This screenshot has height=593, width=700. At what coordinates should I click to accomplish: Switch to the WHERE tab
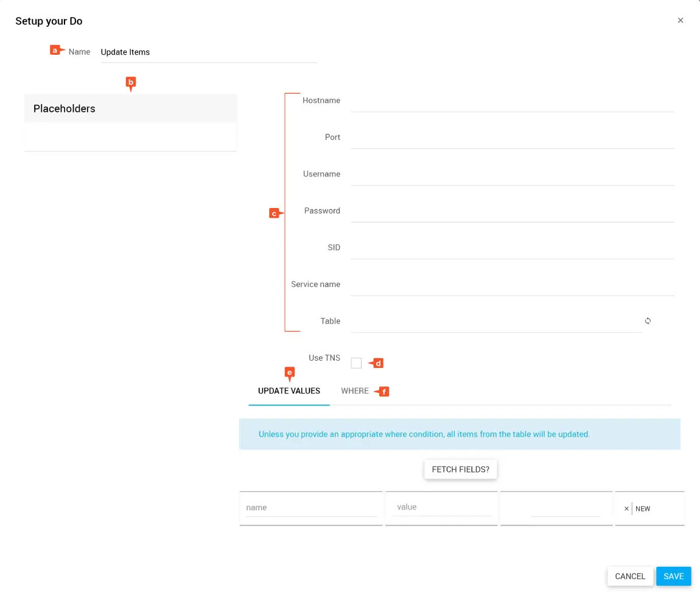click(x=355, y=391)
